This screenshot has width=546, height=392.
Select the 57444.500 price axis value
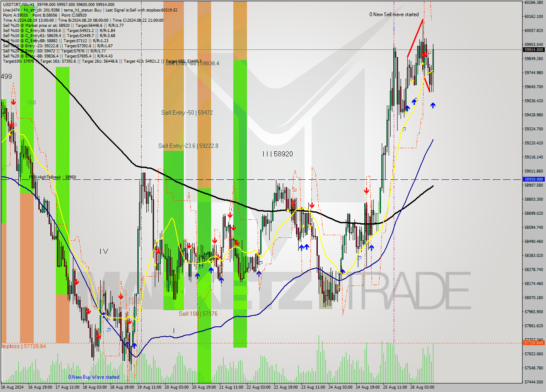[x=534, y=382]
